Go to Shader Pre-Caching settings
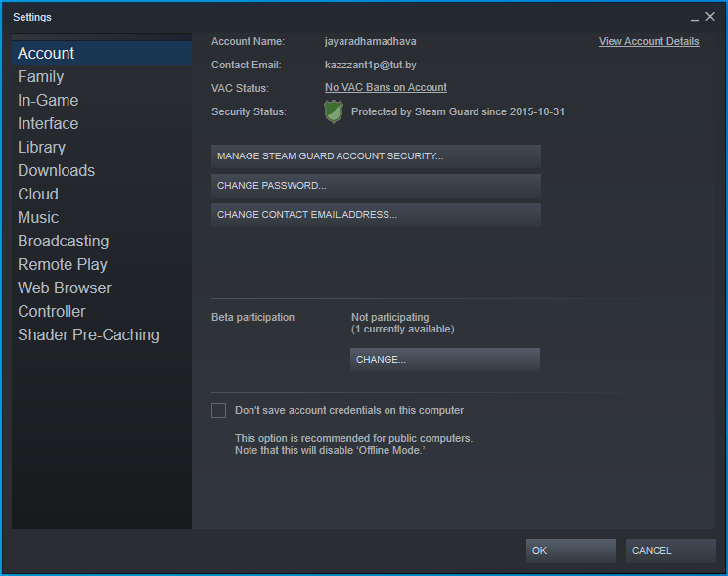The width and height of the screenshot is (728, 576). (102, 334)
